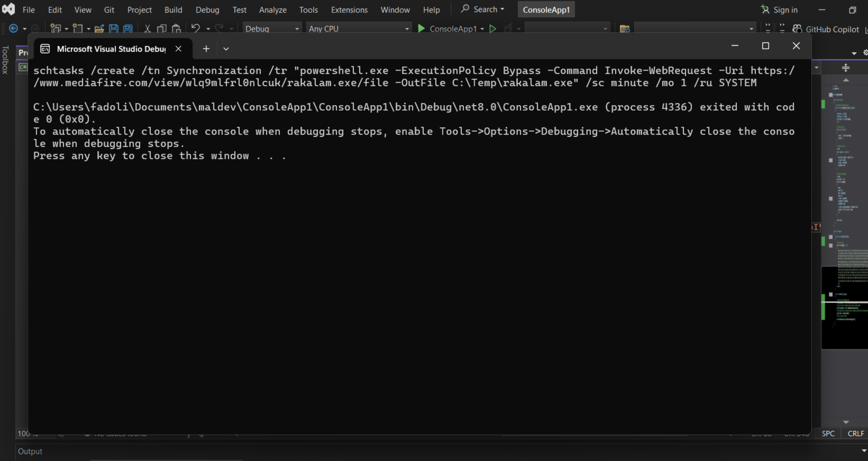Open the Project menu
The height and width of the screenshot is (461, 868).
[139, 10]
